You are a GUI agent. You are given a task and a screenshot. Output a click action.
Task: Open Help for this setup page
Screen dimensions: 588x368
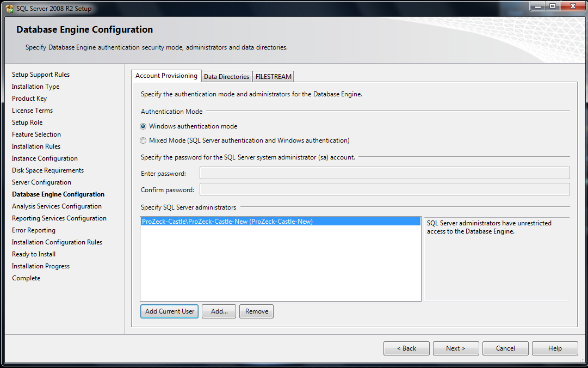coord(555,348)
